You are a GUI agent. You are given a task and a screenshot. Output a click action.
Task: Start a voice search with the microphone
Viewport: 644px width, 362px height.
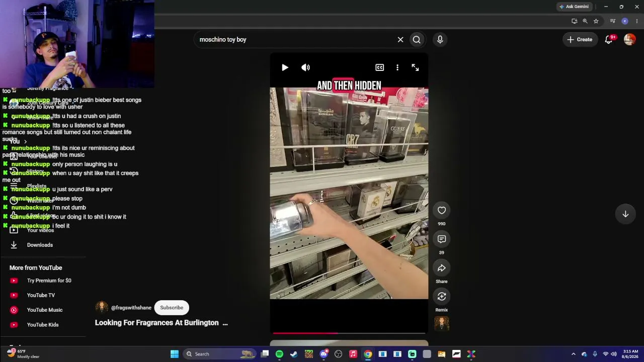(x=440, y=40)
